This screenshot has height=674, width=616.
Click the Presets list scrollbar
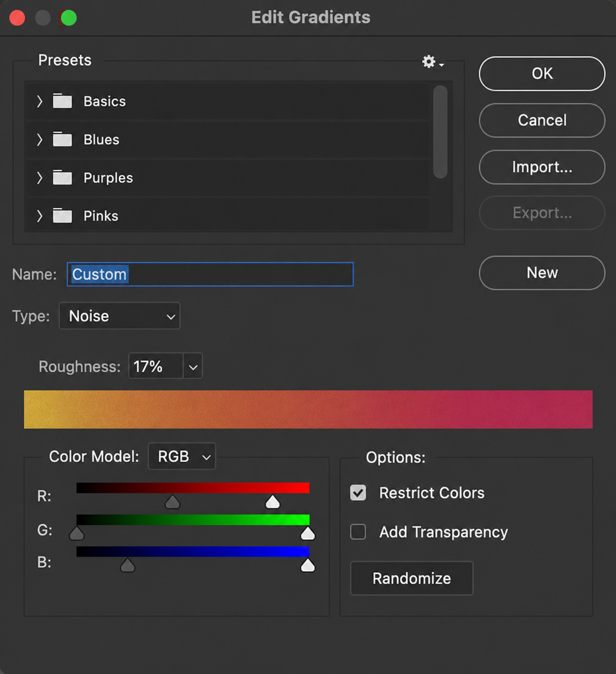(440, 132)
